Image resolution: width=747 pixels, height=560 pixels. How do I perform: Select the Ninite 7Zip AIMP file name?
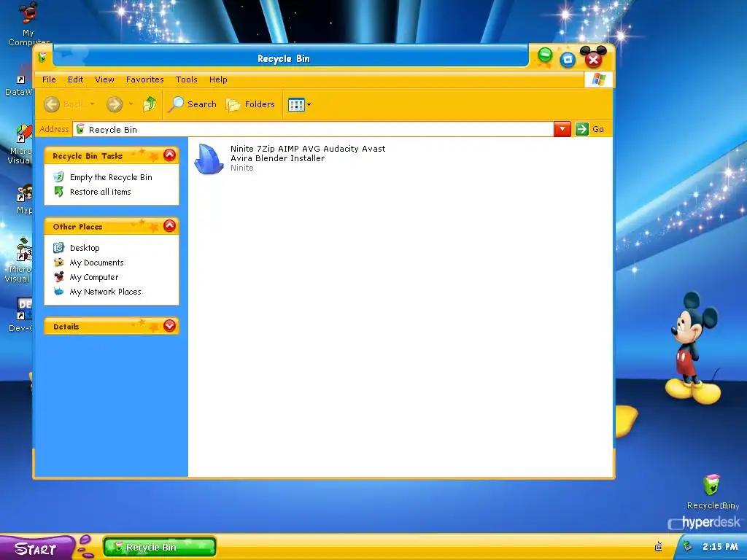click(308, 153)
